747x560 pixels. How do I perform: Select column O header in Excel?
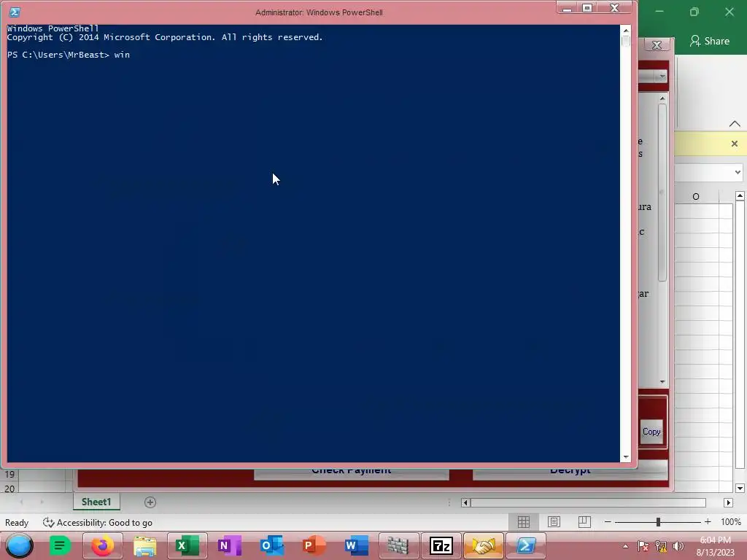click(x=696, y=197)
